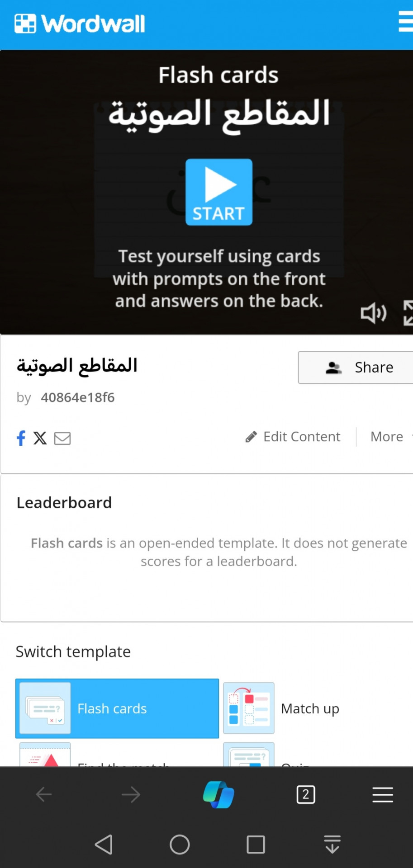Switch to the Match up template
The image size is (413, 868).
point(317,708)
